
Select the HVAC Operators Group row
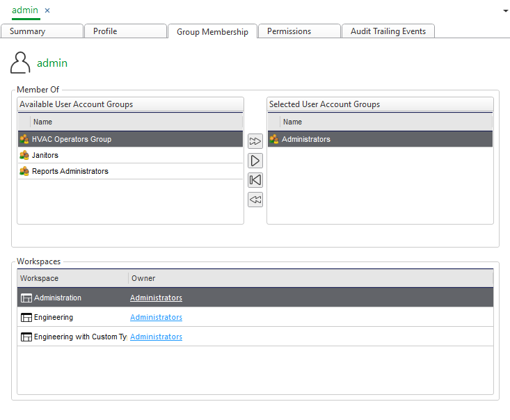[x=130, y=139]
